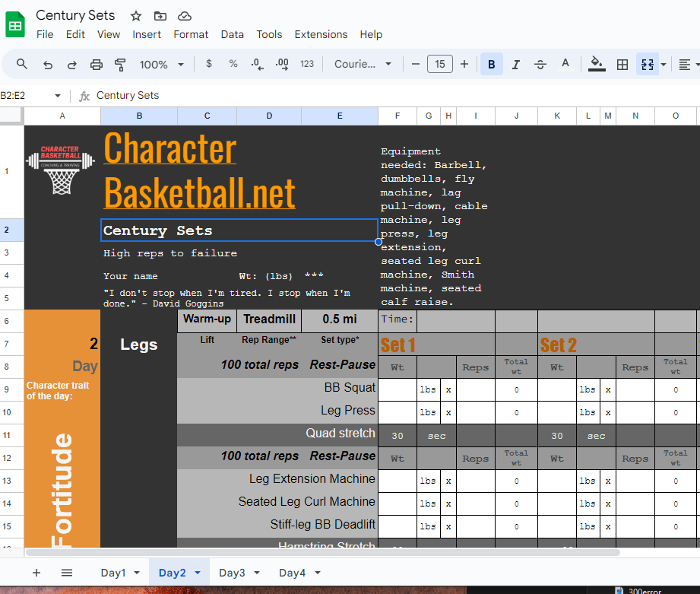Open the fill color picker
This screenshot has height=594, width=700.
tap(597, 65)
